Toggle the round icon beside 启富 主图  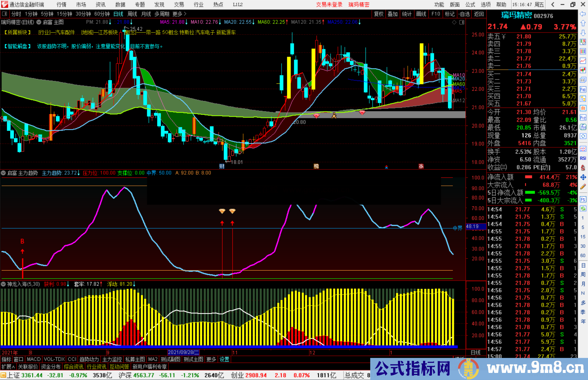[x=39, y=22]
